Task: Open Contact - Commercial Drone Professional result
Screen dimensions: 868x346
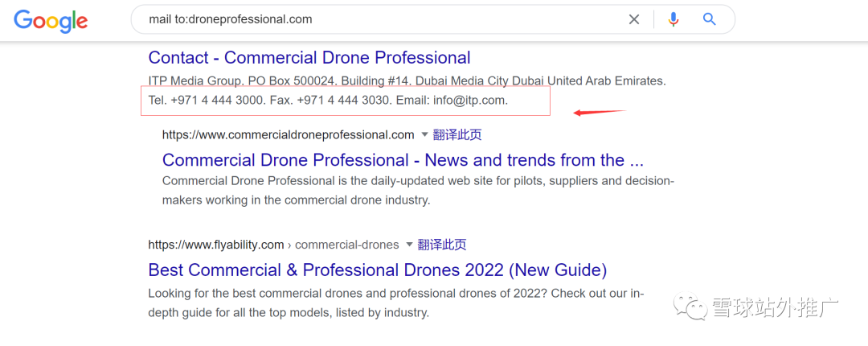Action: pos(309,57)
